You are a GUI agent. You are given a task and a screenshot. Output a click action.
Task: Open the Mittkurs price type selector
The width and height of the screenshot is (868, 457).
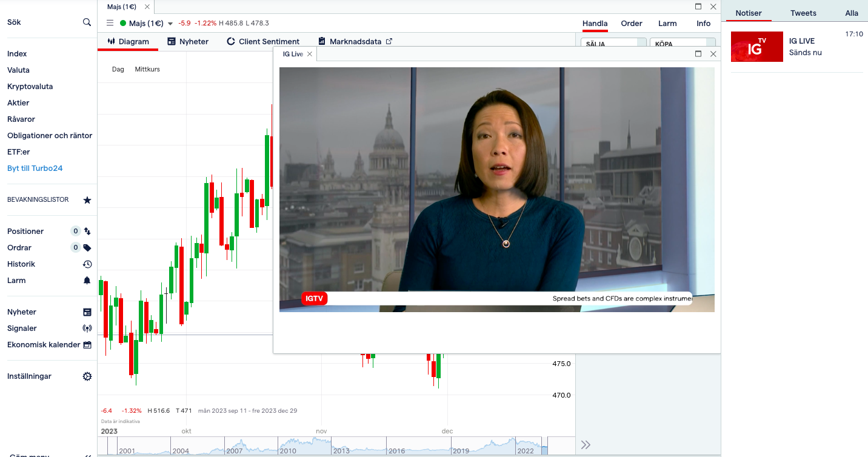(x=147, y=70)
